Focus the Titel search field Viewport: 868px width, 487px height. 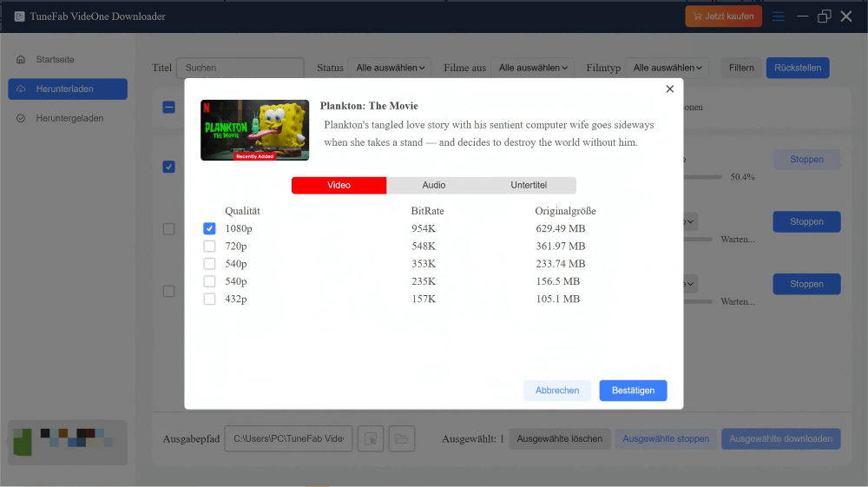point(240,68)
